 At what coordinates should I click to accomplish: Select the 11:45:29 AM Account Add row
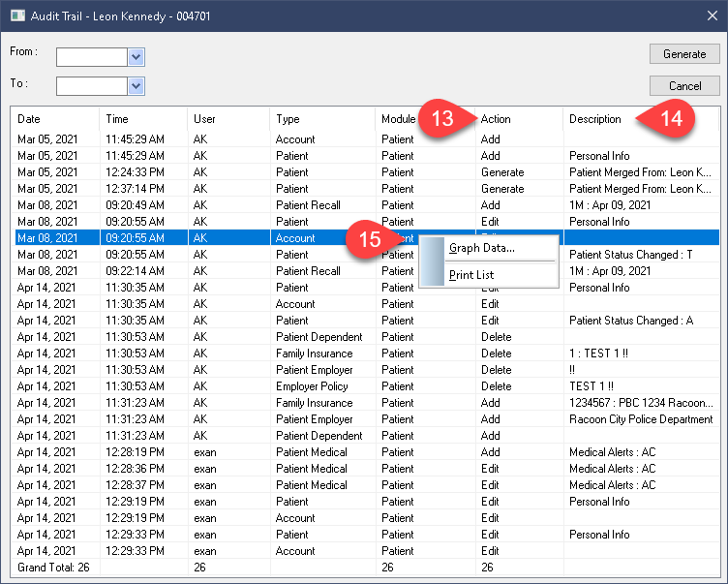click(x=366, y=138)
